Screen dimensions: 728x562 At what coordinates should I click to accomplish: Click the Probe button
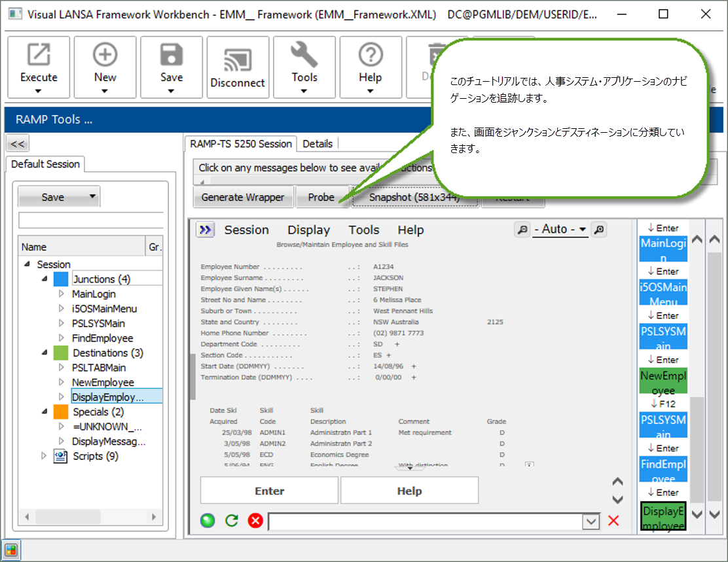[321, 197]
